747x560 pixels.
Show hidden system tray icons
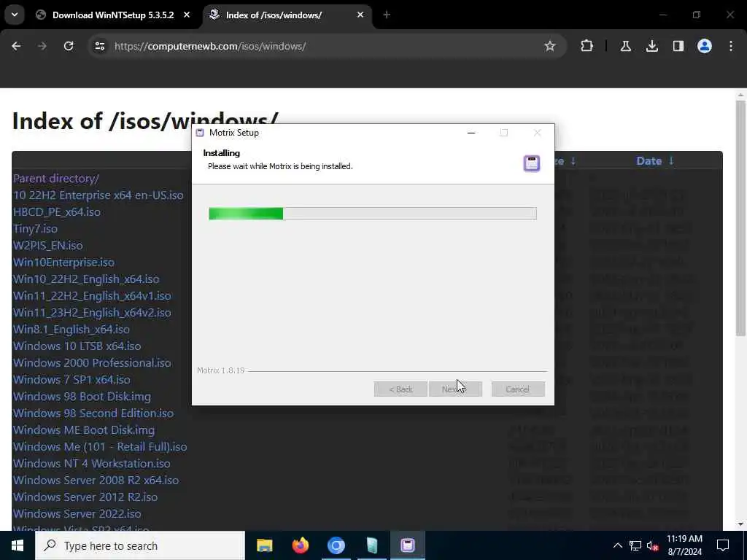pyautogui.click(x=617, y=545)
